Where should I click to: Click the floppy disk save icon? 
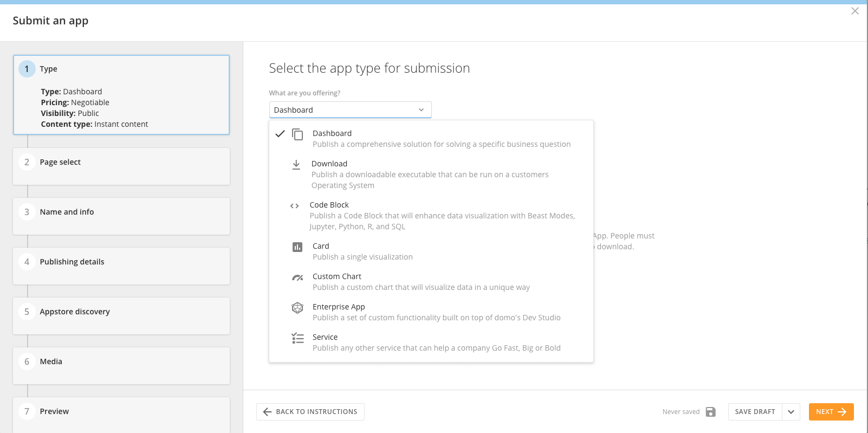coord(711,412)
